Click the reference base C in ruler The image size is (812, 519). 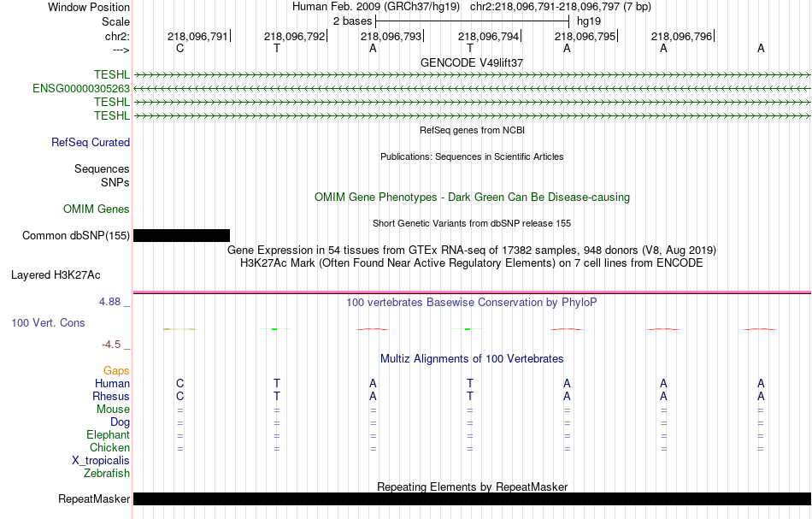pos(179,48)
